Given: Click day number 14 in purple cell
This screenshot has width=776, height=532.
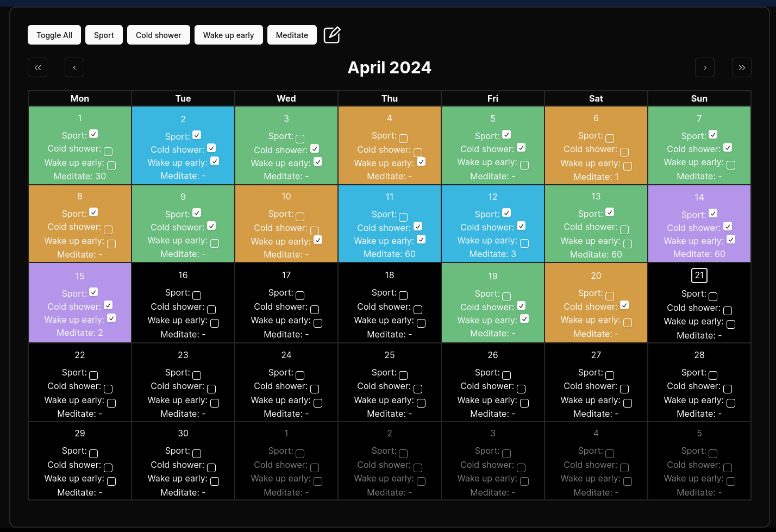Looking at the screenshot, I should (x=699, y=197).
